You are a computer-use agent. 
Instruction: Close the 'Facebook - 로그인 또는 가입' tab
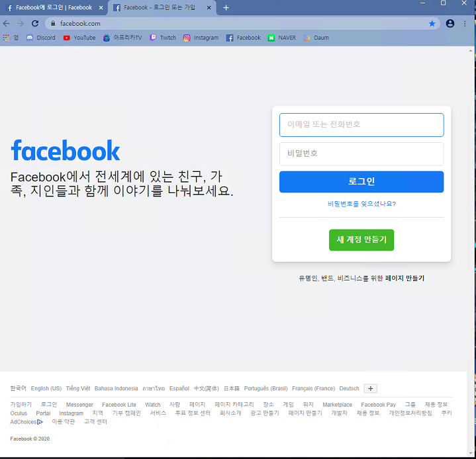coord(209,7)
